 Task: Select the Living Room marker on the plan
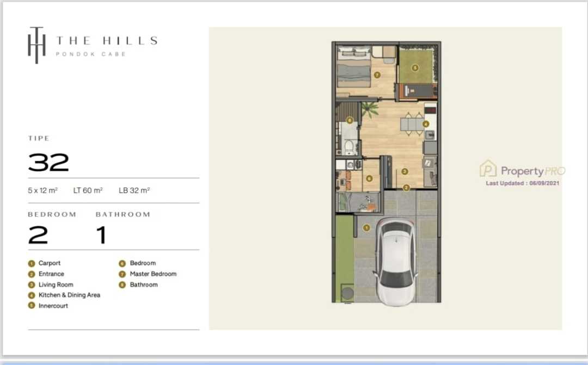405,171
